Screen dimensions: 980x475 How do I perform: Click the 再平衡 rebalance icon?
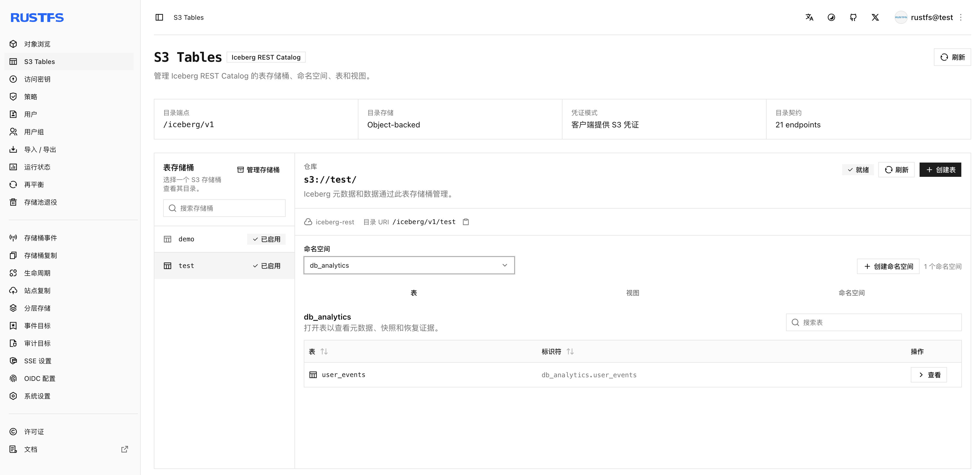(x=13, y=185)
